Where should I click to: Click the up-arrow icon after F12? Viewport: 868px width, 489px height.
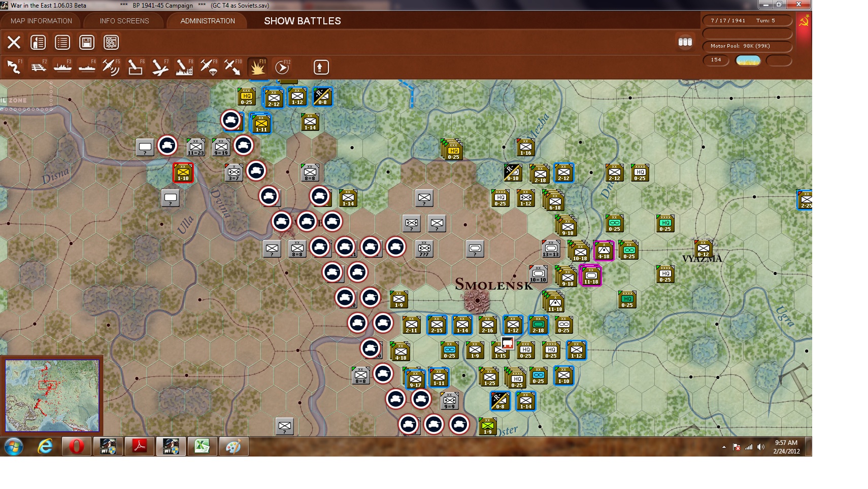[321, 67]
